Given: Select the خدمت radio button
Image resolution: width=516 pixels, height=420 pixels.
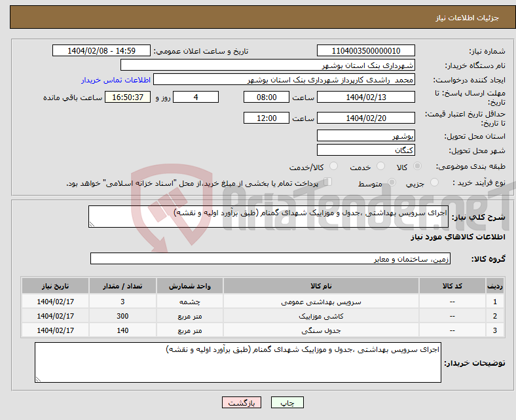Looking at the screenshot, I should click(380, 166).
